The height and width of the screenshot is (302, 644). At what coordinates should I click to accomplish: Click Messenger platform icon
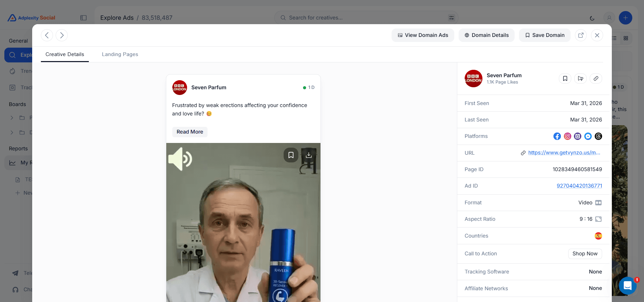(588, 136)
